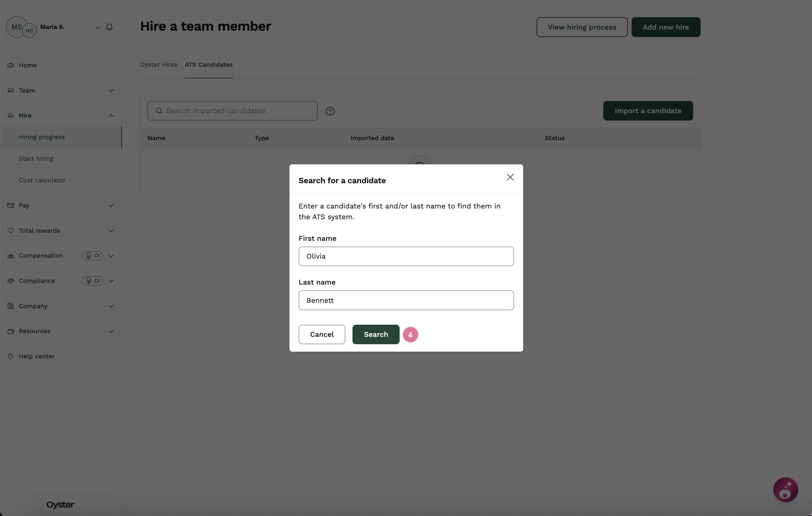Click the Status column header
The width and height of the screenshot is (812, 516).
click(554, 138)
